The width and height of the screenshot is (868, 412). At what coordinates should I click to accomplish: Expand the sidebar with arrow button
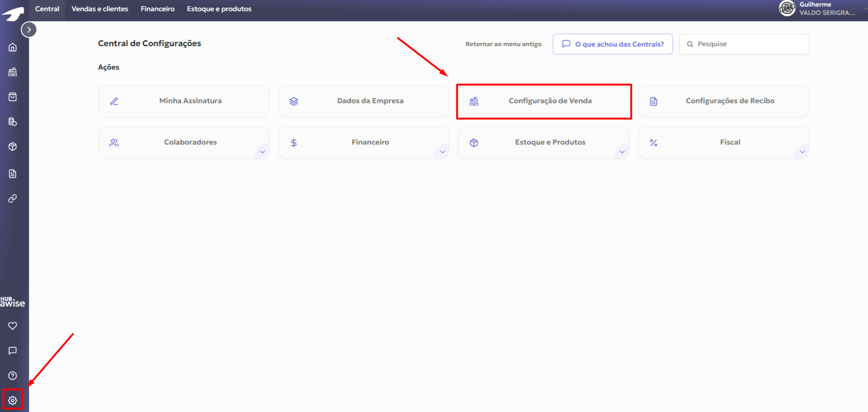tap(29, 30)
